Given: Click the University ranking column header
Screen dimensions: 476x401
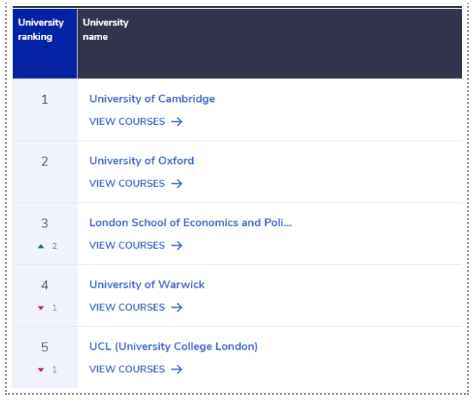Looking at the screenshot, I should point(45,44).
